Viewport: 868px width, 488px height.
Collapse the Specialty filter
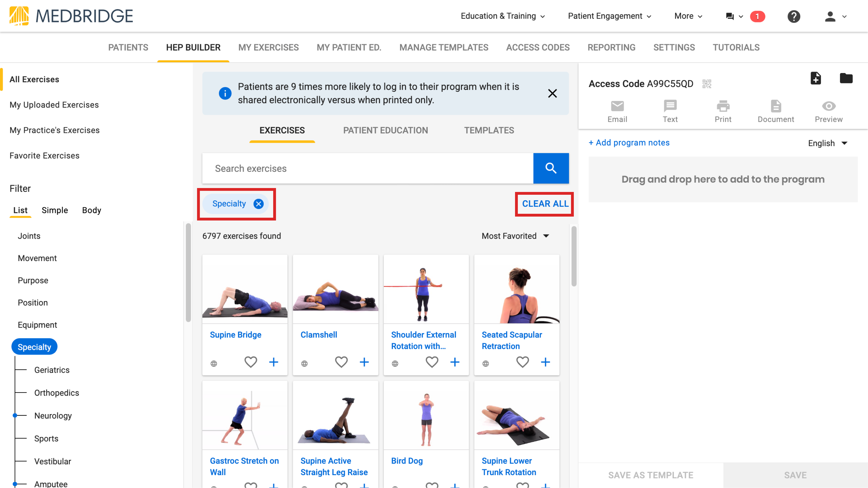(x=34, y=347)
